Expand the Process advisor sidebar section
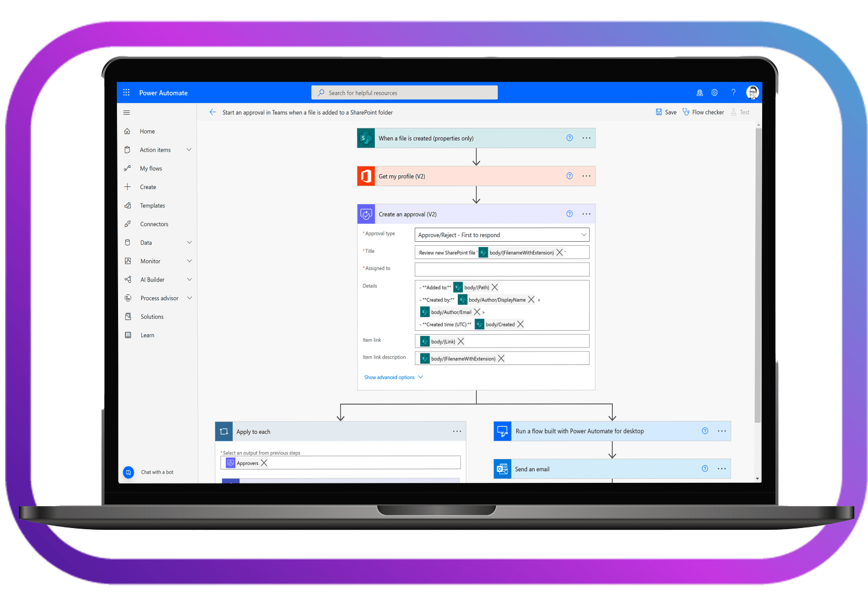Viewport: 868px width, 598px height. [189, 298]
